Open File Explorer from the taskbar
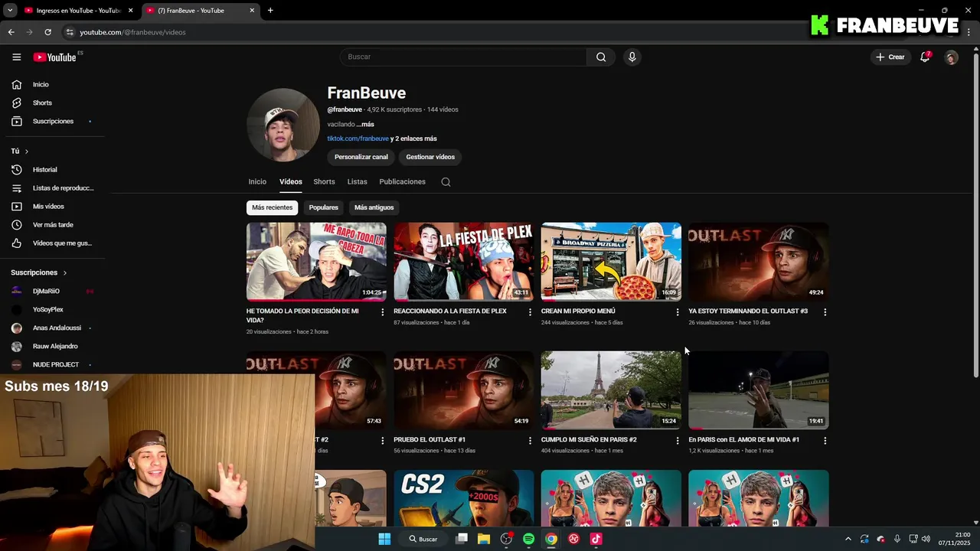 point(484,539)
